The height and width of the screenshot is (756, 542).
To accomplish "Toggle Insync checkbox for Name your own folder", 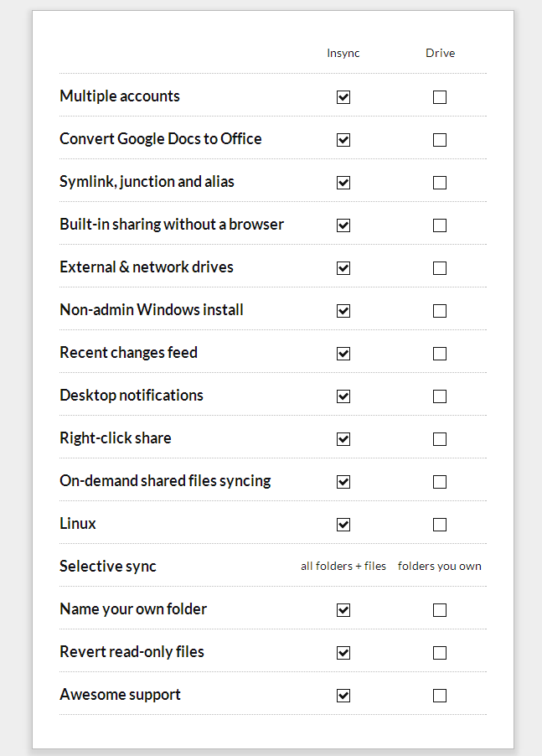I will pyautogui.click(x=343, y=610).
